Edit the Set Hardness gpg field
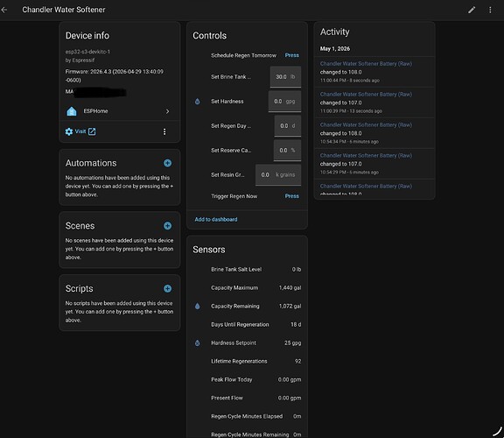The image size is (504, 438). (284, 102)
